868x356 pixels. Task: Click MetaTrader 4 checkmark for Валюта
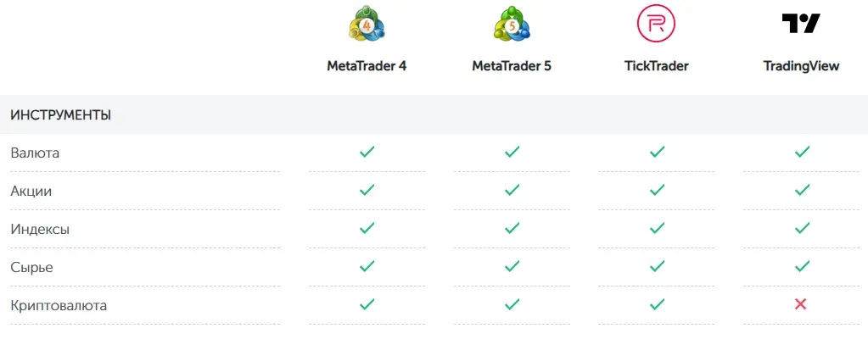click(x=367, y=153)
